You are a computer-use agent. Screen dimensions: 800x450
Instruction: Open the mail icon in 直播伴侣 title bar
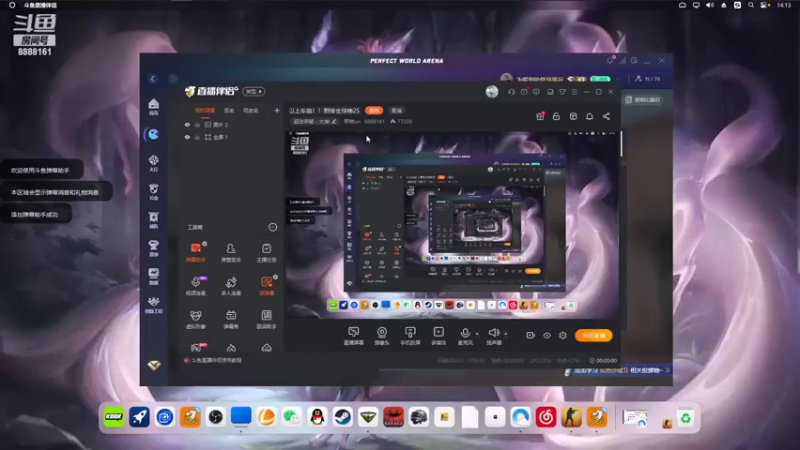pos(524,92)
